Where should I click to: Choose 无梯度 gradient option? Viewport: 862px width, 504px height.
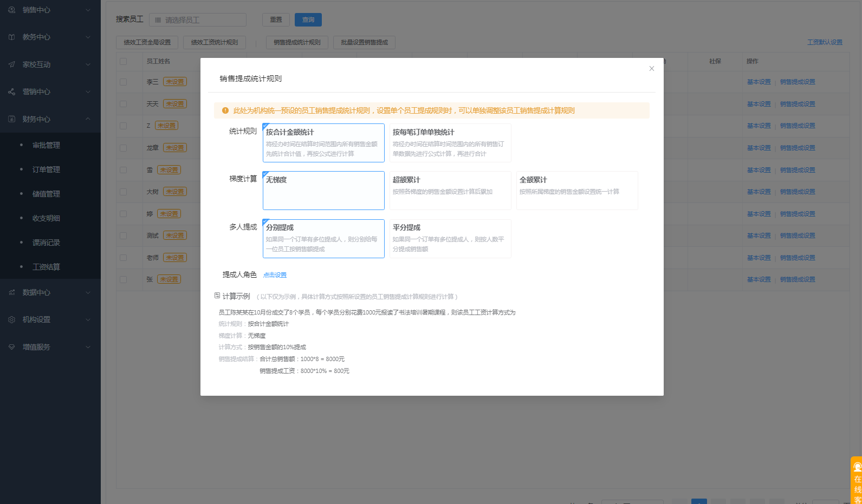point(323,191)
